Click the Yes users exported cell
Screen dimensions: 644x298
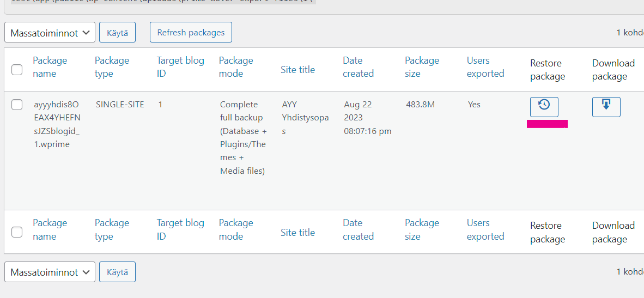pyautogui.click(x=474, y=105)
